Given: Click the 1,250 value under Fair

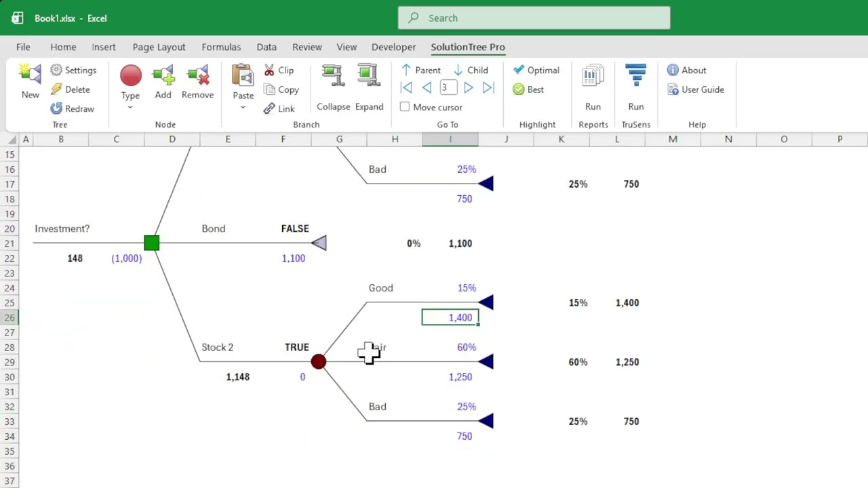Looking at the screenshot, I should click(x=460, y=377).
